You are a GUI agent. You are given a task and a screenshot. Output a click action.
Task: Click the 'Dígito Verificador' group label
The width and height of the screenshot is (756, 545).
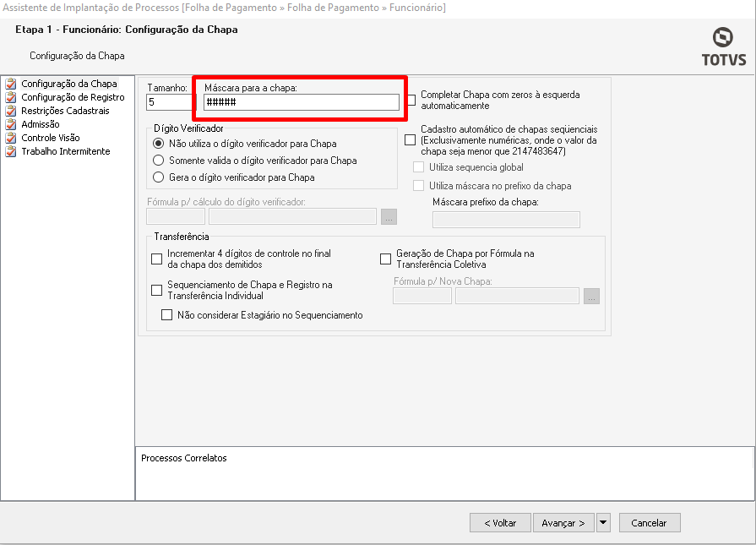click(x=188, y=128)
